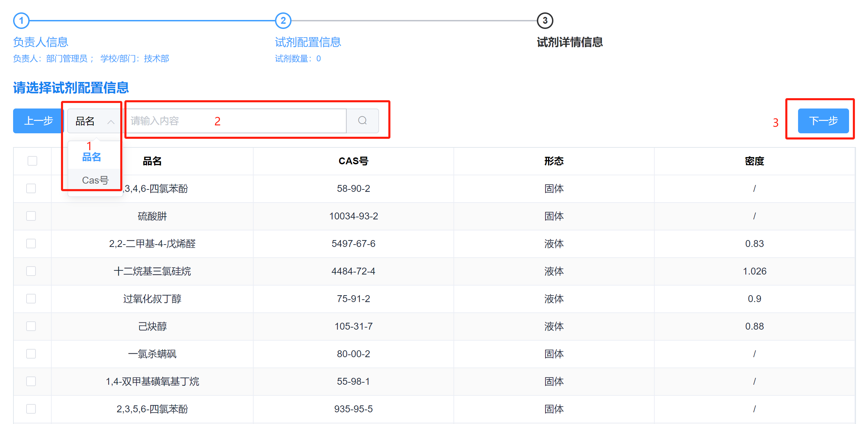Select the checkbox for 己炔醇 row
Viewport: 868px width, 424px height.
pyautogui.click(x=31, y=326)
